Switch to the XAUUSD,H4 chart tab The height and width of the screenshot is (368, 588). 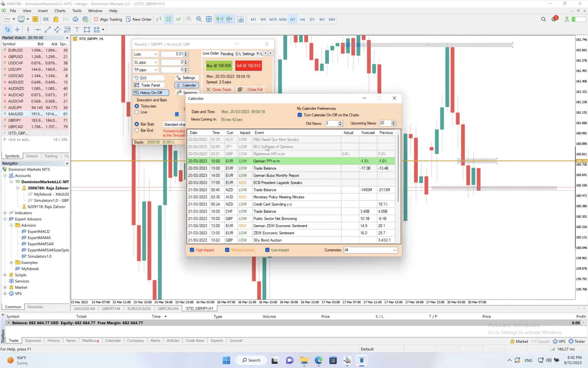click(x=84, y=309)
